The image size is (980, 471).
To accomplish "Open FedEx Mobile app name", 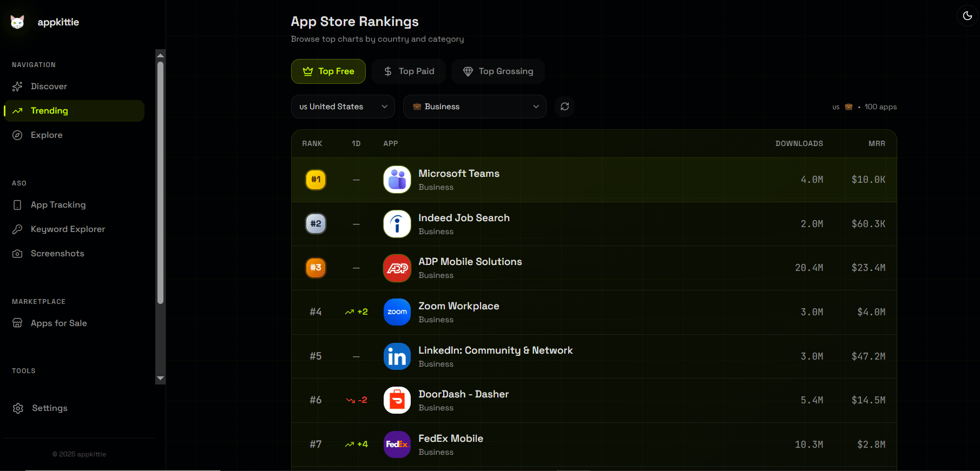I will coord(451,439).
